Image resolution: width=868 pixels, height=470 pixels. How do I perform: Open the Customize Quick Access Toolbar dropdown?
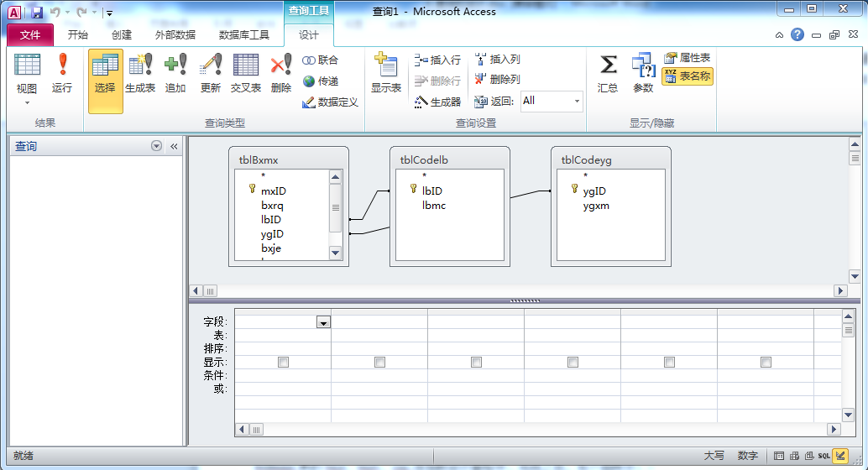pos(110,13)
